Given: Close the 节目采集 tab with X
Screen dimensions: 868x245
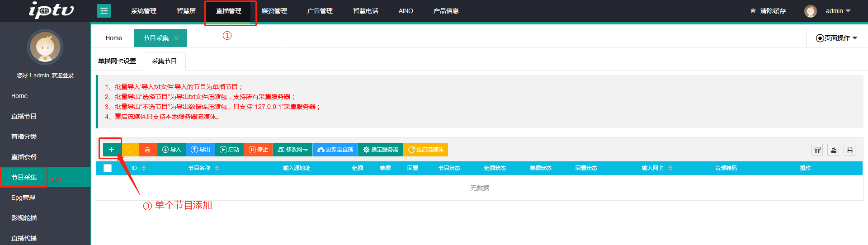Looking at the screenshot, I should (177, 38).
